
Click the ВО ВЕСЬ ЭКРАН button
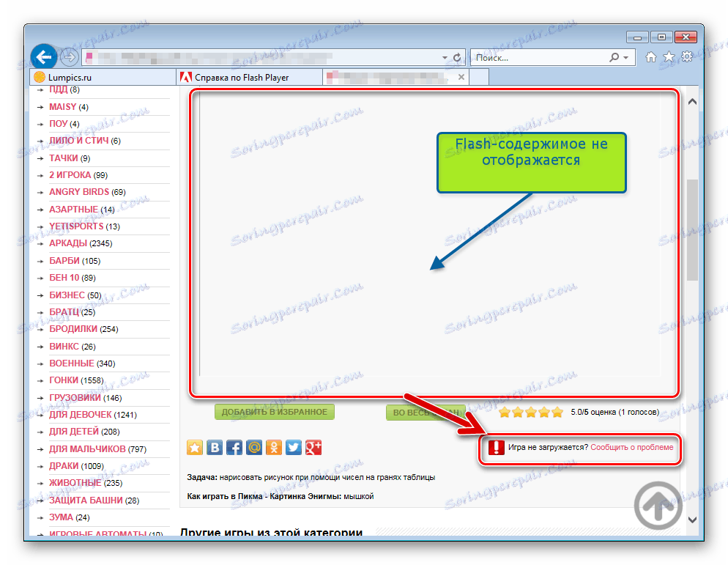coord(426,412)
